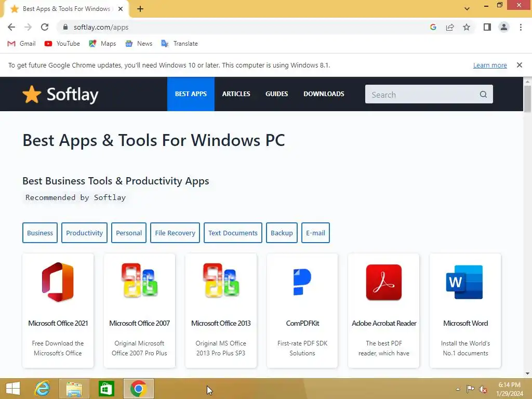Image resolution: width=532 pixels, height=399 pixels.
Task: Open the Microsoft Office 2007 title link
Action: tap(139, 323)
